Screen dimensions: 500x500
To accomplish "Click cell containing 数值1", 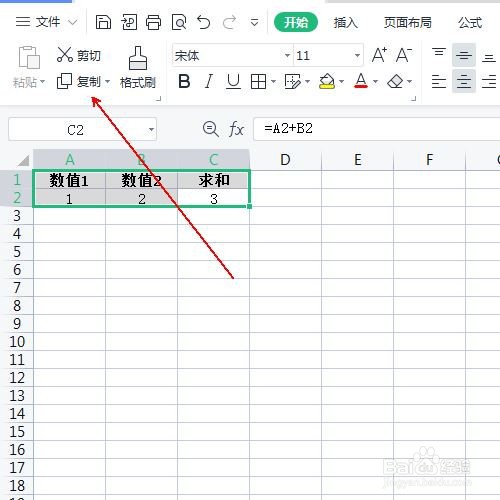I will pyautogui.click(x=69, y=180).
